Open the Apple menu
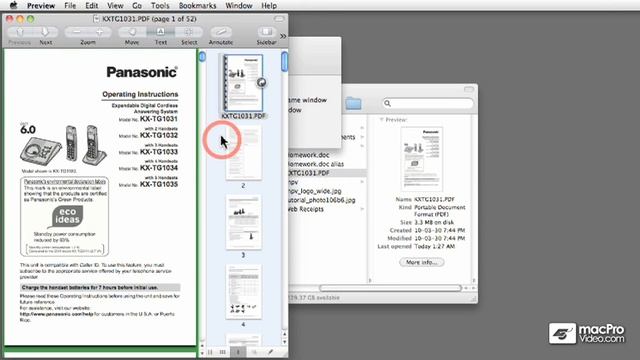640x360 pixels. (13, 5)
